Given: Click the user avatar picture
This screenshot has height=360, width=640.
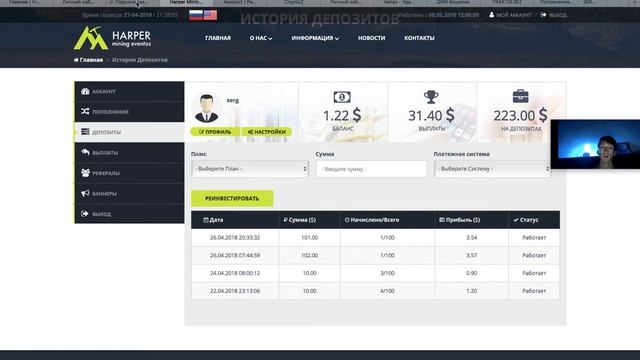Looking at the screenshot, I should 206,108.
